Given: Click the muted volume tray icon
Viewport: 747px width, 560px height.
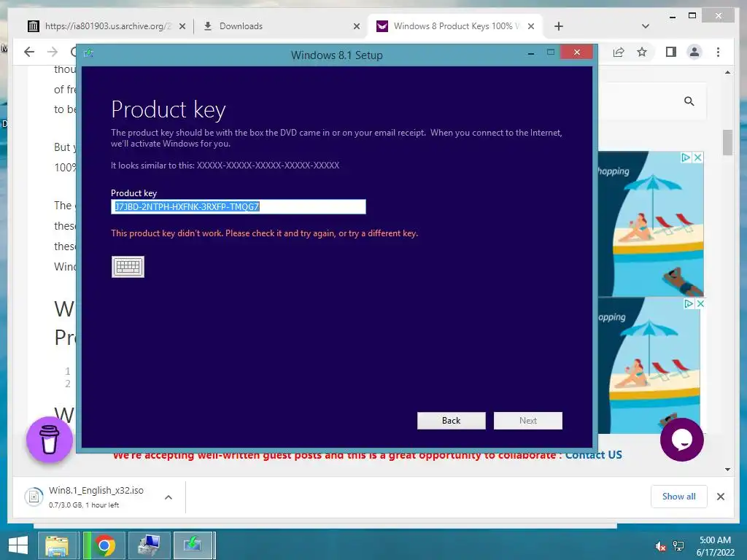Looking at the screenshot, I should point(660,546).
